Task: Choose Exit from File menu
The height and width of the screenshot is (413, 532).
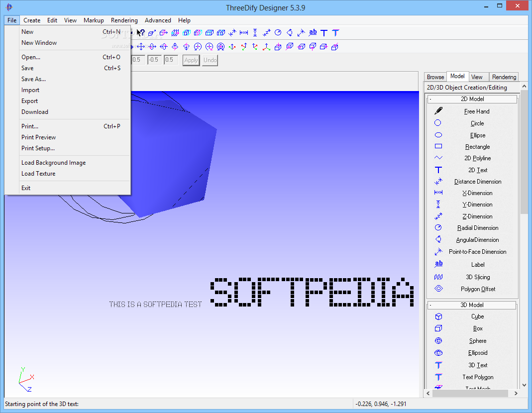Action: tap(68, 188)
